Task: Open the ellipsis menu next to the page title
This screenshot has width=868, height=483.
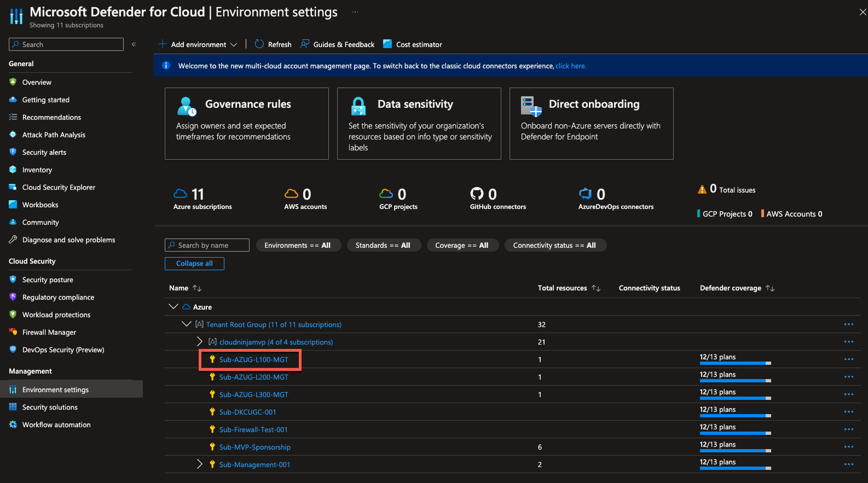Action: click(355, 12)
